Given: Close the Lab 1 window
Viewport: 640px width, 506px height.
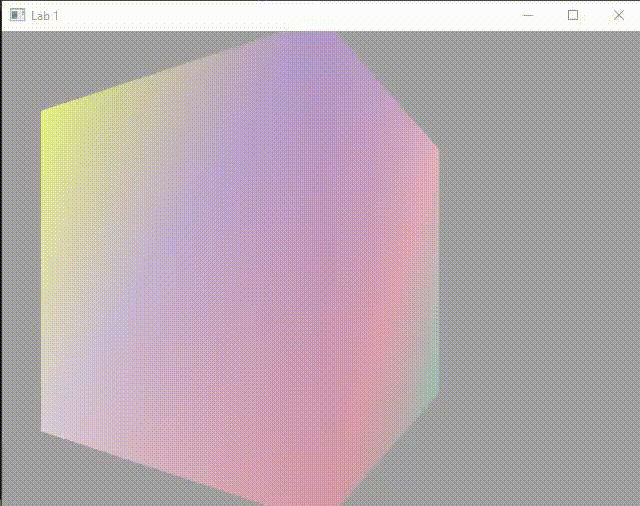Looking at the screenshot, I should point(618,16).
